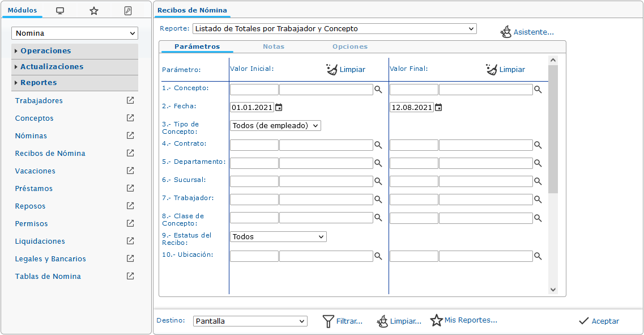Open Mis Reportes link

464,320
